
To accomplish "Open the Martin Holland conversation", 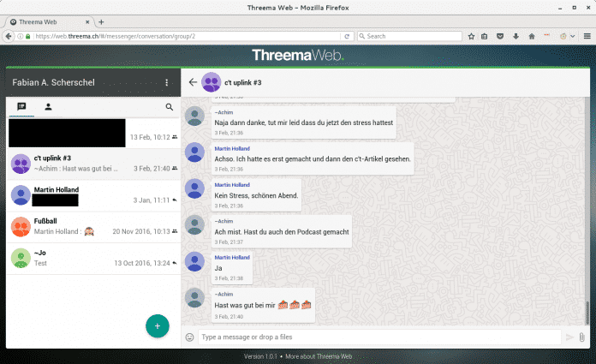I will 94,195.
